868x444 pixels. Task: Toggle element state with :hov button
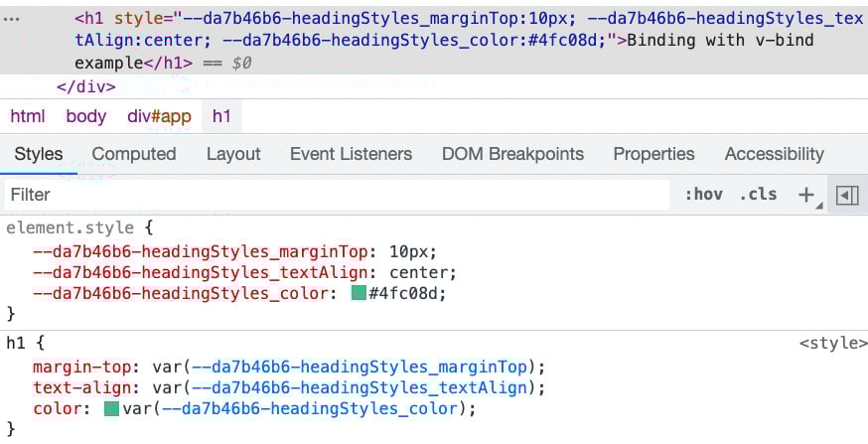(703, 195)
